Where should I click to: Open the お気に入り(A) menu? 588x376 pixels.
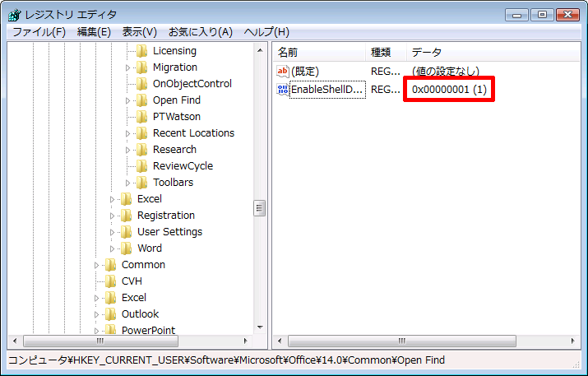[201, 32]
